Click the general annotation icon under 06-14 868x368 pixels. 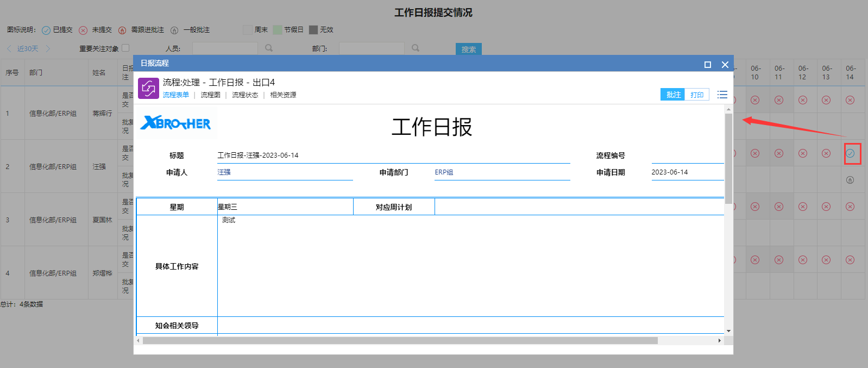(850, 180)
